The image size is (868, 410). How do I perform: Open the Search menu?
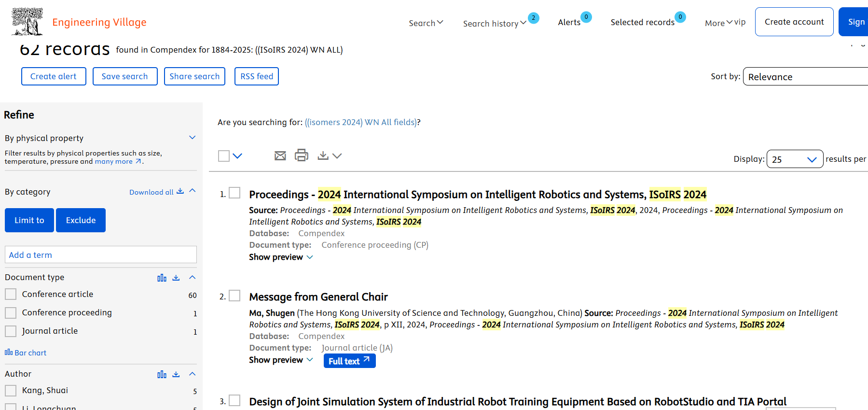point(426,23)
